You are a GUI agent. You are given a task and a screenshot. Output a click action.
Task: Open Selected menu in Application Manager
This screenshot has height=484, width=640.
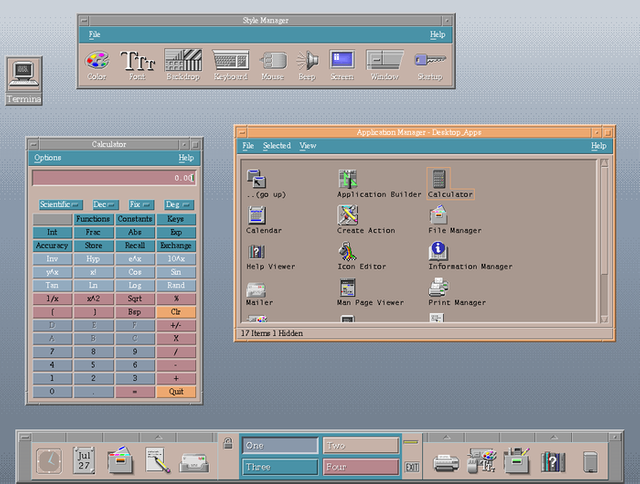[x=277, y=146]
